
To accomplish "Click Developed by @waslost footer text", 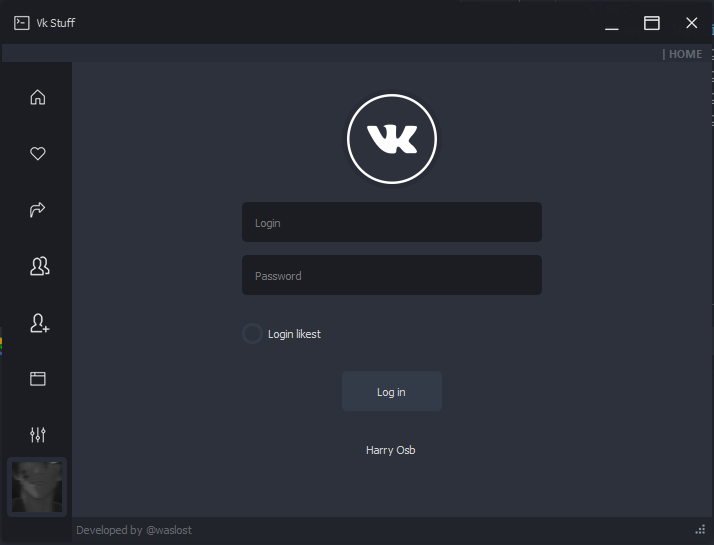I will 134,530.
